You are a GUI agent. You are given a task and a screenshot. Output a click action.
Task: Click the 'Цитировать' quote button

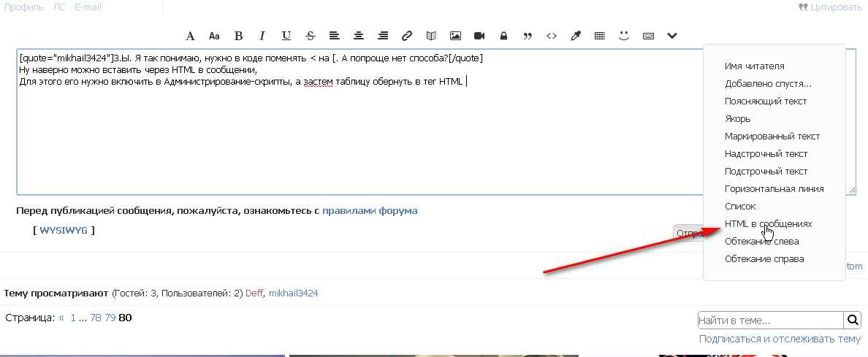830,7
